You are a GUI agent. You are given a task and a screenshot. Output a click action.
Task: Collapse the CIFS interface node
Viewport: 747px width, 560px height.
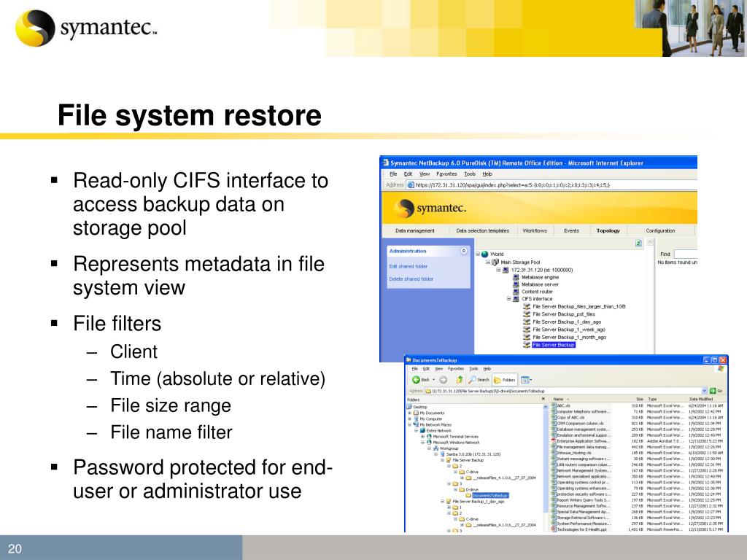[x=508, y=298]
